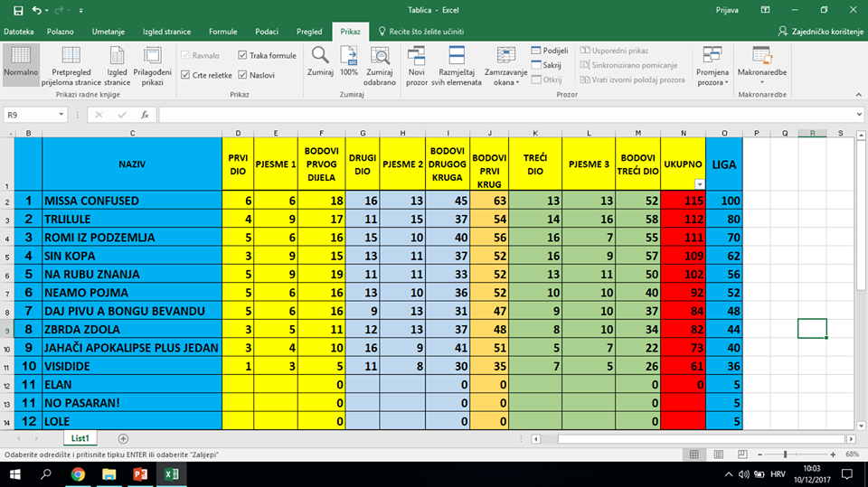Toggle the Crte rešetke checkbox
The height and width of the screenshot is (487, 868).
click(186, 75)
